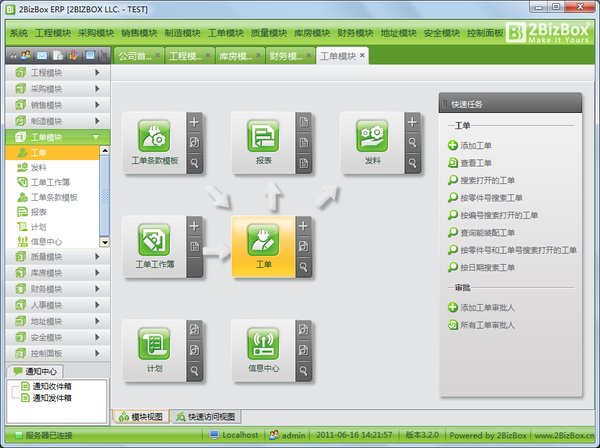Open 通知收件箱 in notification center
The image size is (600, 448).
coord(46,386)
